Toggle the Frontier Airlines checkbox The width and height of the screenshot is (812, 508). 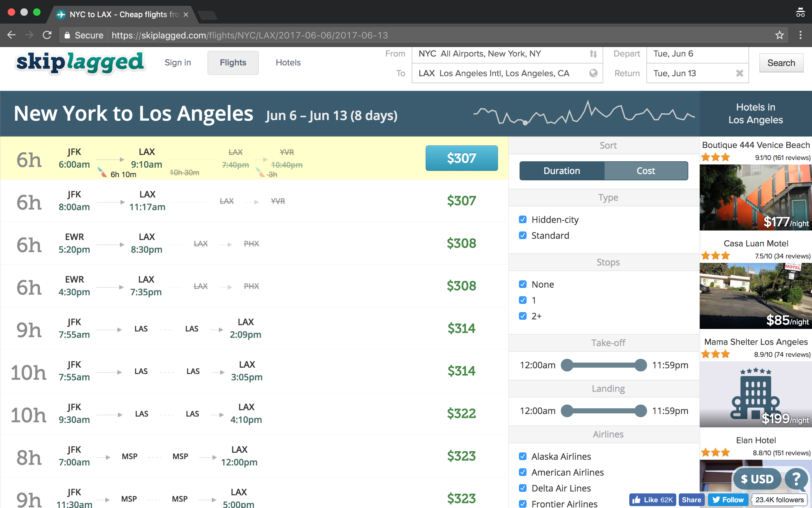[522, 504]
